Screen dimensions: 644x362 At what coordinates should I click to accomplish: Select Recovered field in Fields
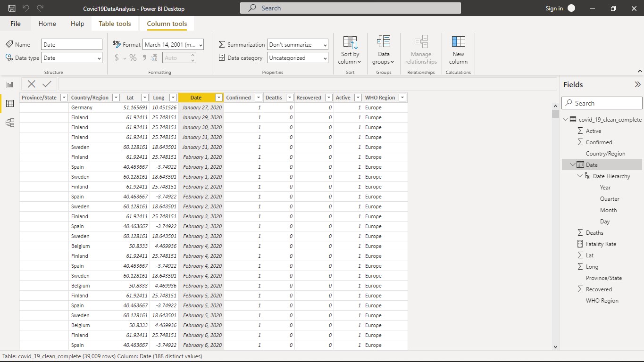[x=599, y=289]
